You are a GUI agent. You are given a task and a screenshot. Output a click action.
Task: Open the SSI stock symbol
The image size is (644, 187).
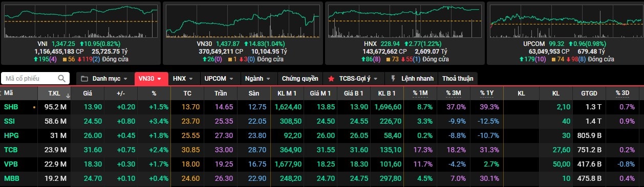(10, 121)
